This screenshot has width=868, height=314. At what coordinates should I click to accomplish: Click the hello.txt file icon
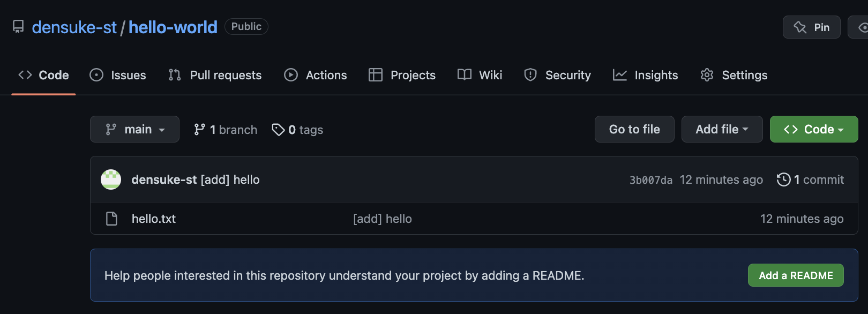111,219
